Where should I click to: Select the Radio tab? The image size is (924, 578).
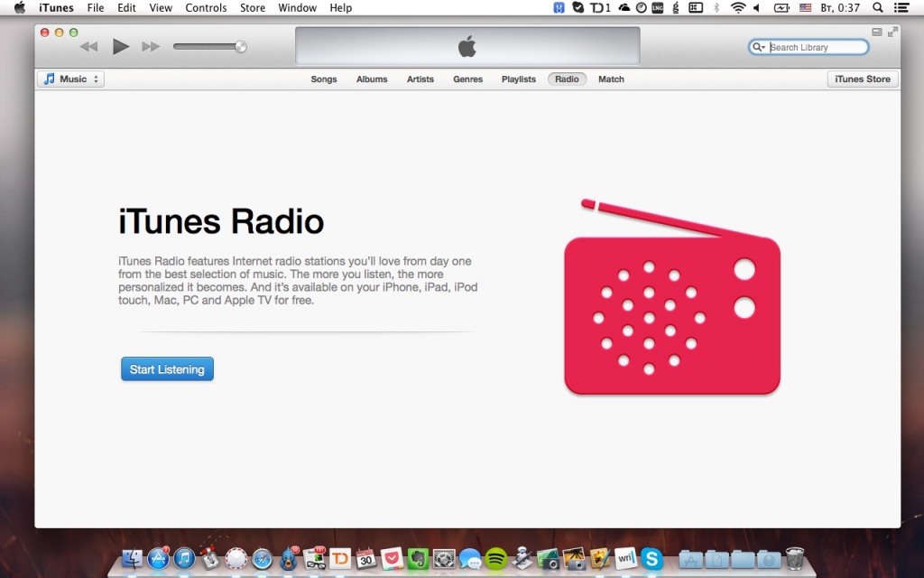click(x=567, y=79)
